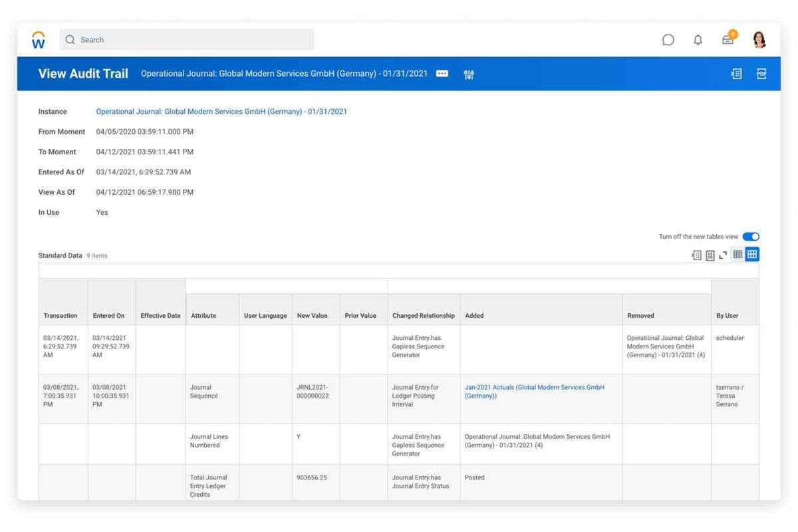
Task: Open the Operational Journal instance link
Action: [221, 111]
